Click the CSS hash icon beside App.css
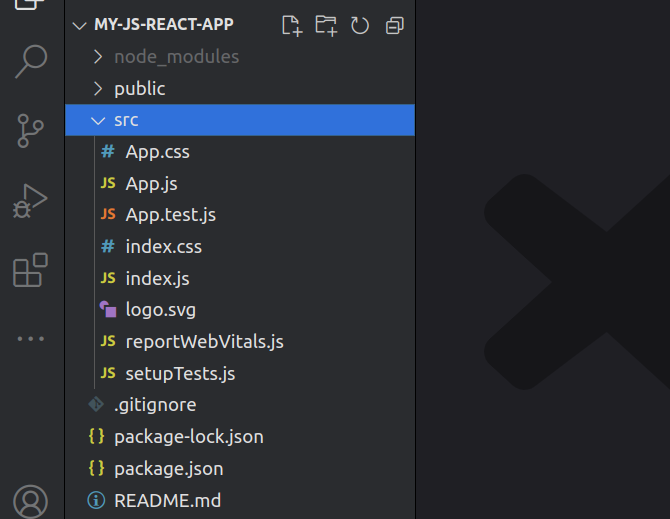This screenshot has width=670, height=519. (108, 151)
